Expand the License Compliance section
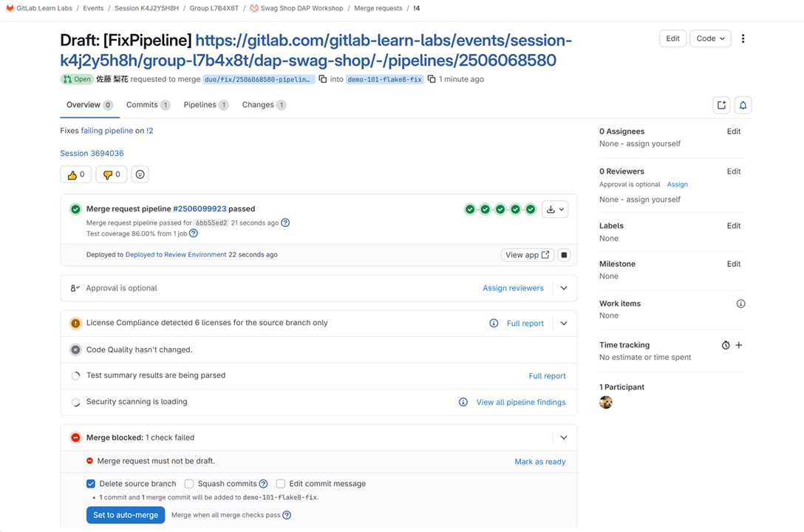Image resolution: width=804 pixels, height=532 pixels. point(564,323)
